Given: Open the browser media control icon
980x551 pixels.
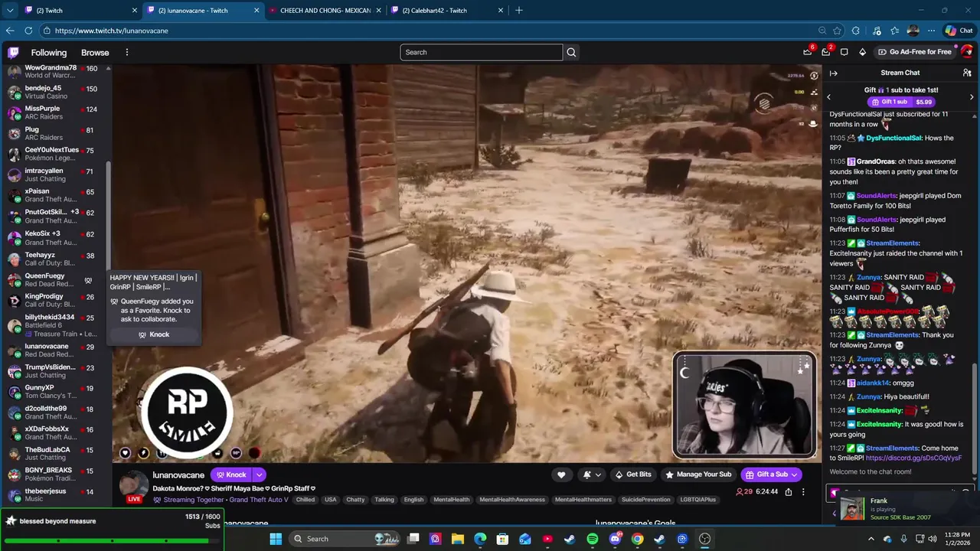Looking at the screenshot, I should (875, 31).
